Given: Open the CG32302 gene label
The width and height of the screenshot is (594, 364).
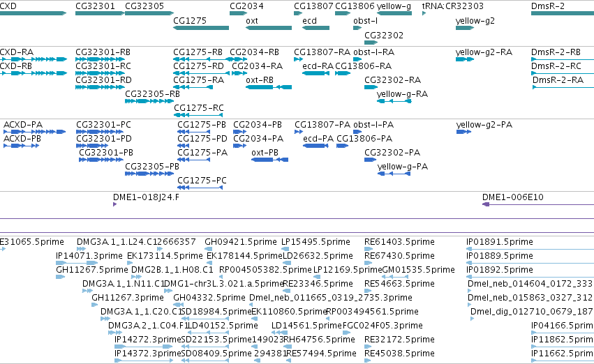Looking at the screenshot, I should coord(384,35).
